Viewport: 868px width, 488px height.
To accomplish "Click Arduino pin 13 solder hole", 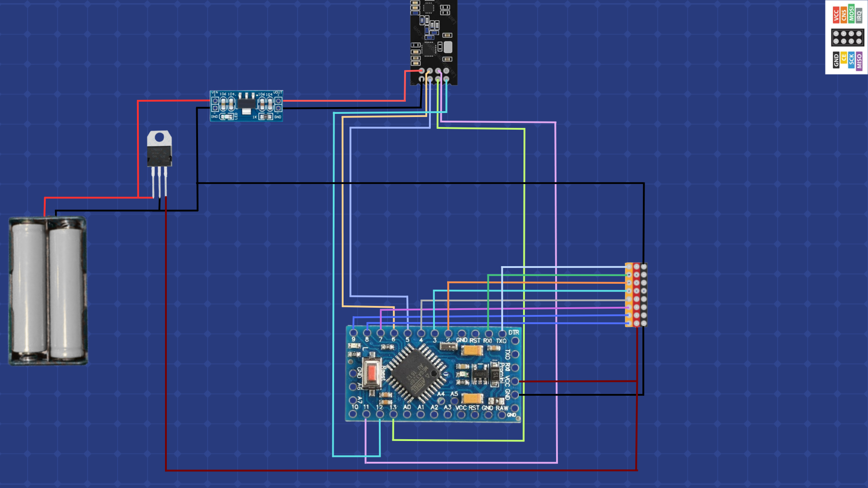I will (393, 414).
